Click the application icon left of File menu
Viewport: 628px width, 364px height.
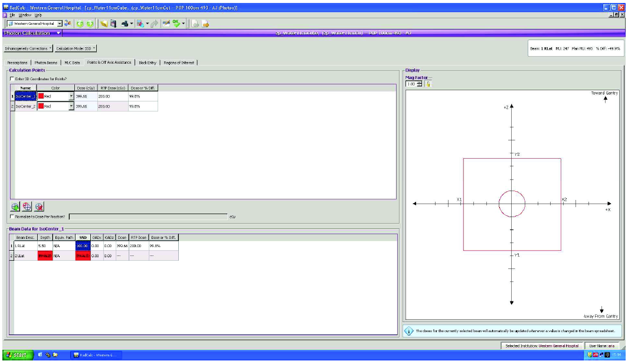pyautogui.click(x=5, y=15)
